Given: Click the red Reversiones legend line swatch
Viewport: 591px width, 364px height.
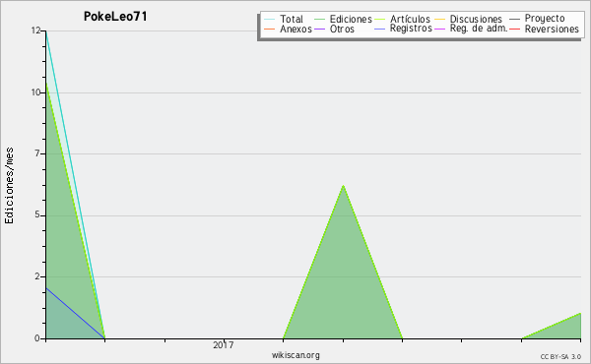Looking at the screenshot, I should tap(515, 29).
